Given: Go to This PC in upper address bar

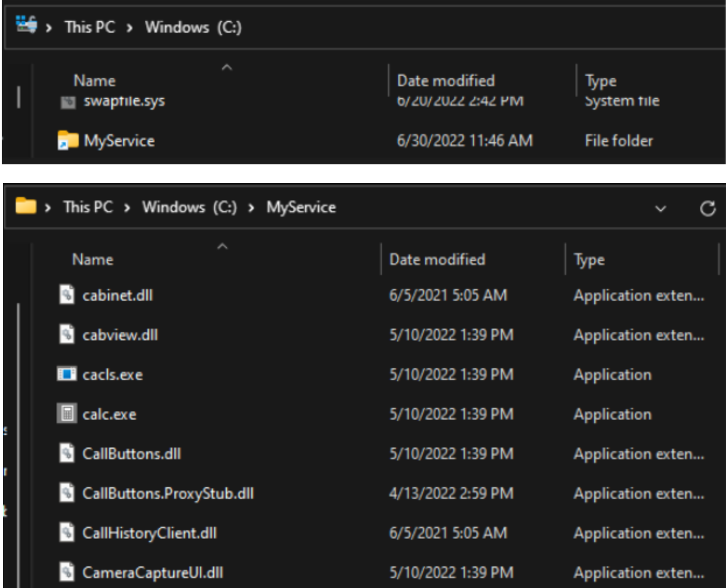Looking at the screenshot, I should pyautogui.click(x=90, y=27).
